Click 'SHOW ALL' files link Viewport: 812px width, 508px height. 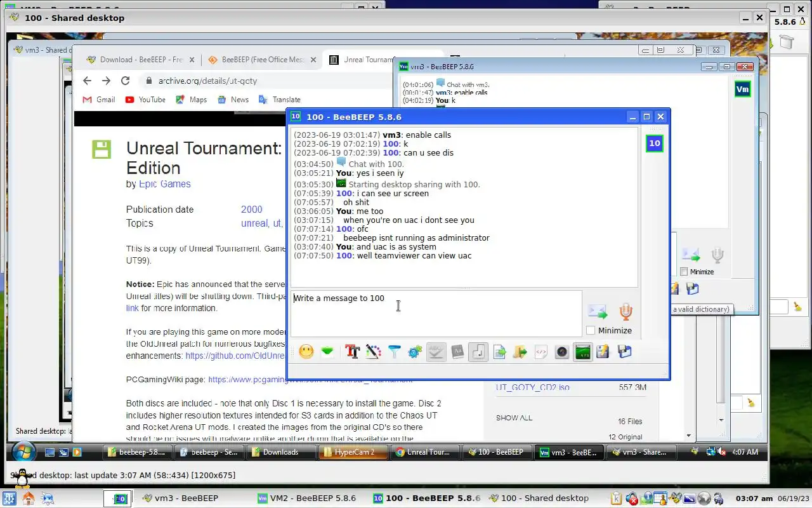click(514, 418)
